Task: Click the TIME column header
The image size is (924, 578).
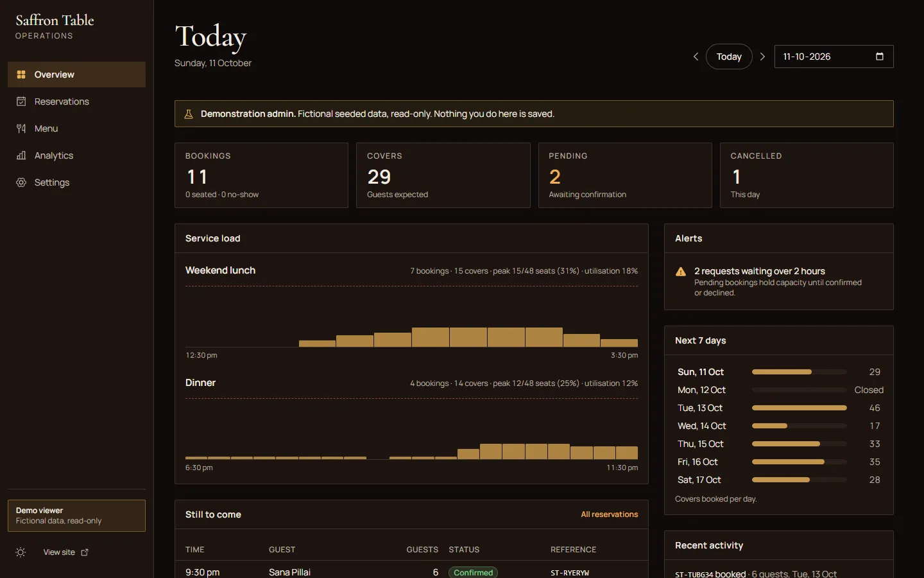Action: click(195, 550)
